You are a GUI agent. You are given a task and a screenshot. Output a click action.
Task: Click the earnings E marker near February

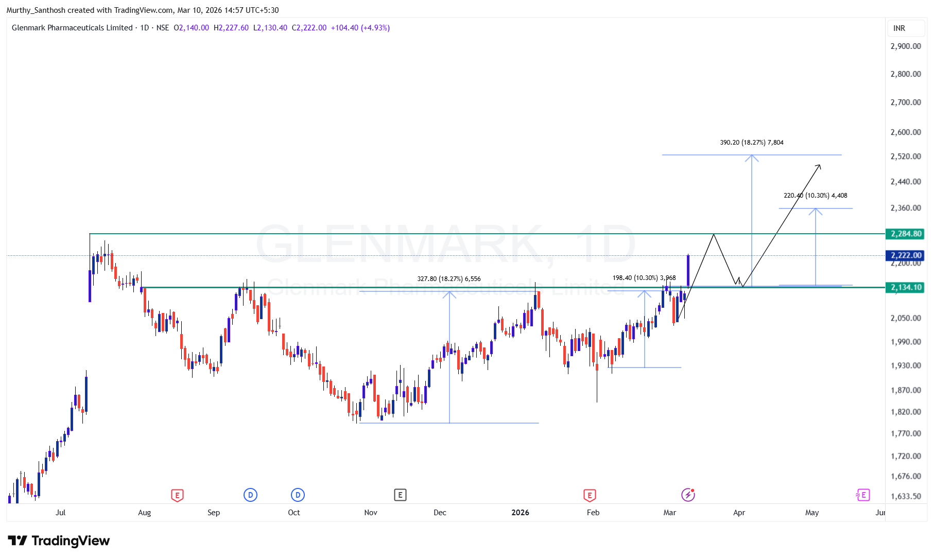pos(590,496)
